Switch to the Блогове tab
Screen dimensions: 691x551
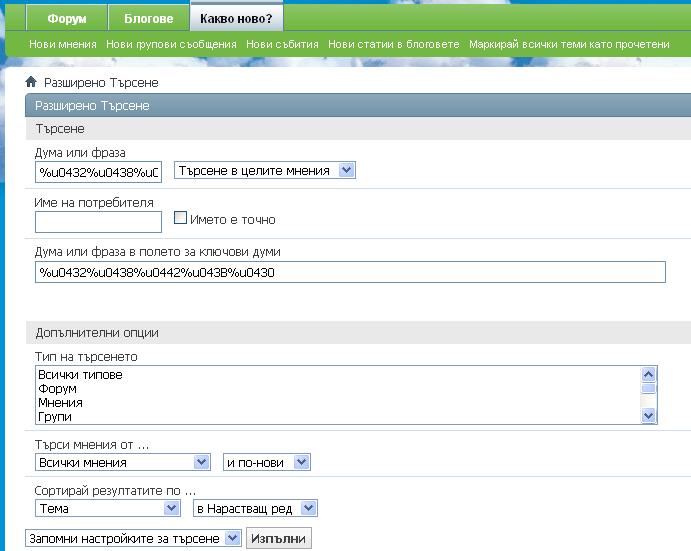click(148, 19)
